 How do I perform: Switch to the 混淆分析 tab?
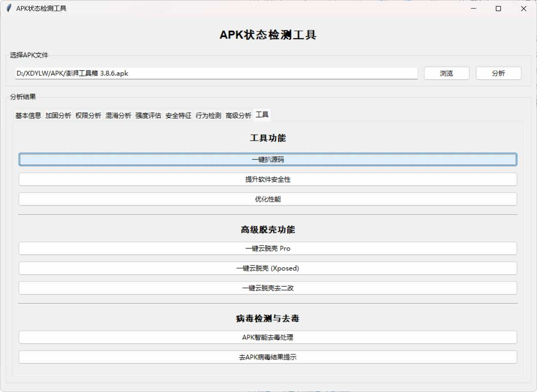[118, 115]
